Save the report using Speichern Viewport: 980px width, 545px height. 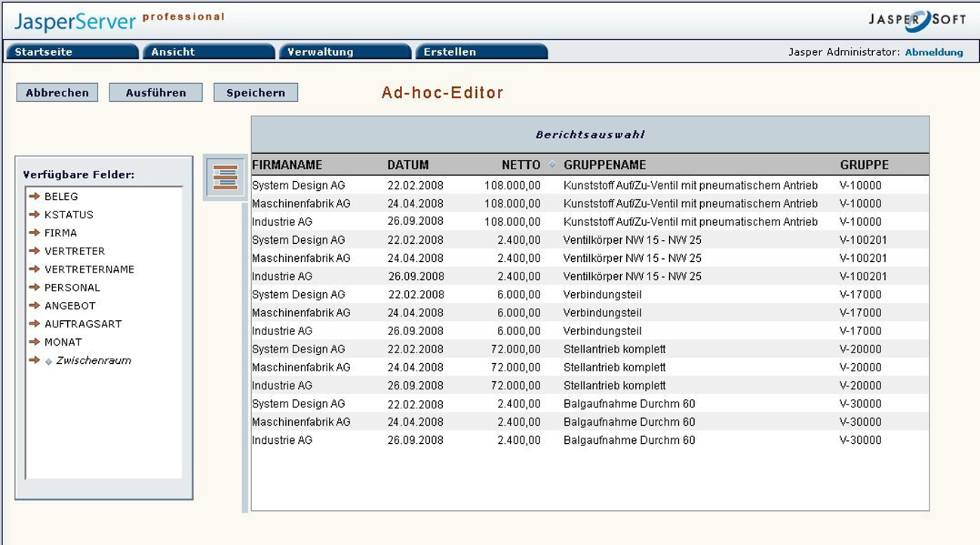(256, 93)
